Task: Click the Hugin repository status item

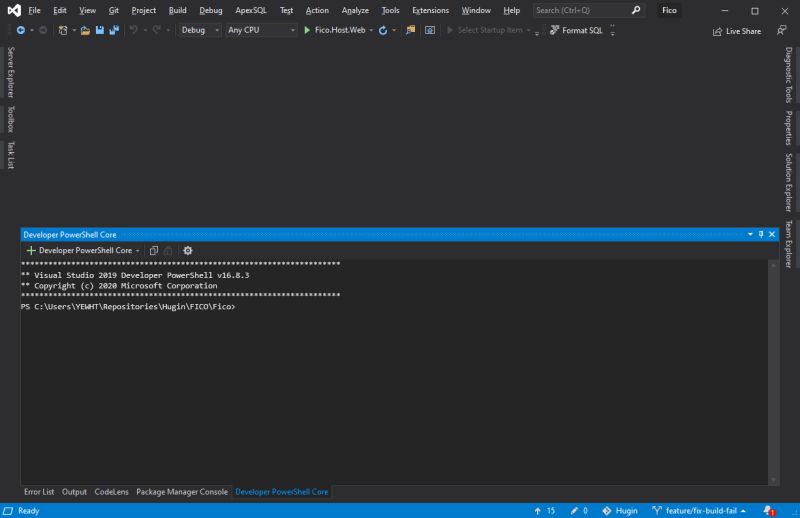Action: click(x=619, y=511)
